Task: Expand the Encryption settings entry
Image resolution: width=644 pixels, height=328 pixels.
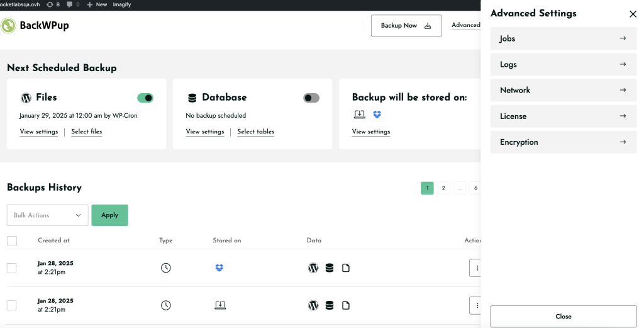Action: click(563, 142)
